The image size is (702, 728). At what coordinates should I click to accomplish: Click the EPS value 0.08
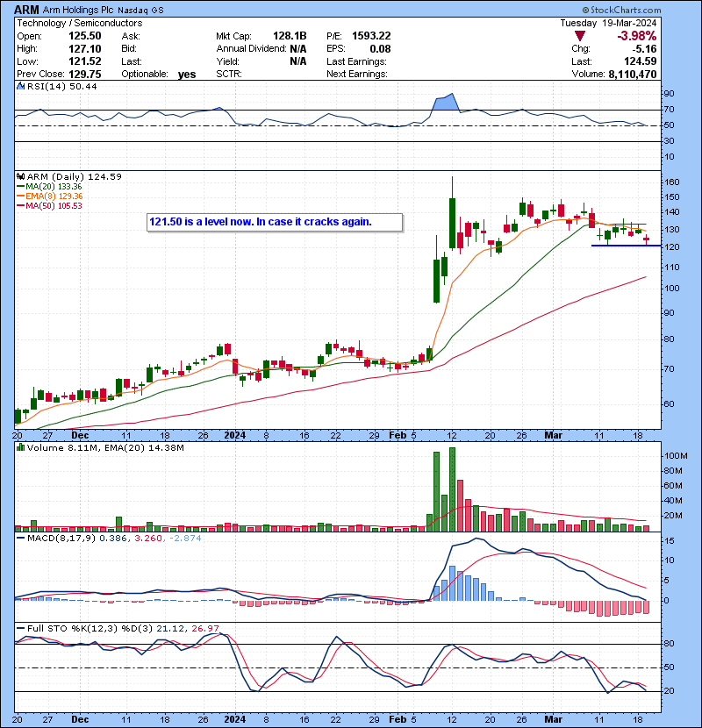coord(380,49)
